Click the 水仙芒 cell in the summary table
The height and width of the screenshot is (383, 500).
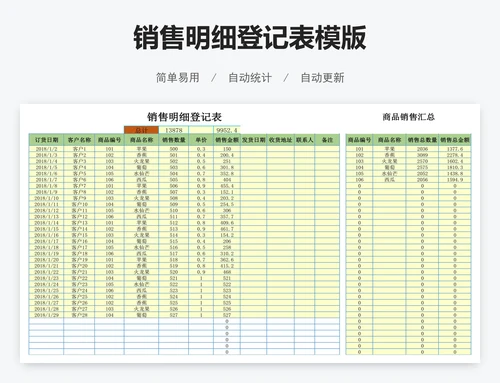tap(389, 174)
